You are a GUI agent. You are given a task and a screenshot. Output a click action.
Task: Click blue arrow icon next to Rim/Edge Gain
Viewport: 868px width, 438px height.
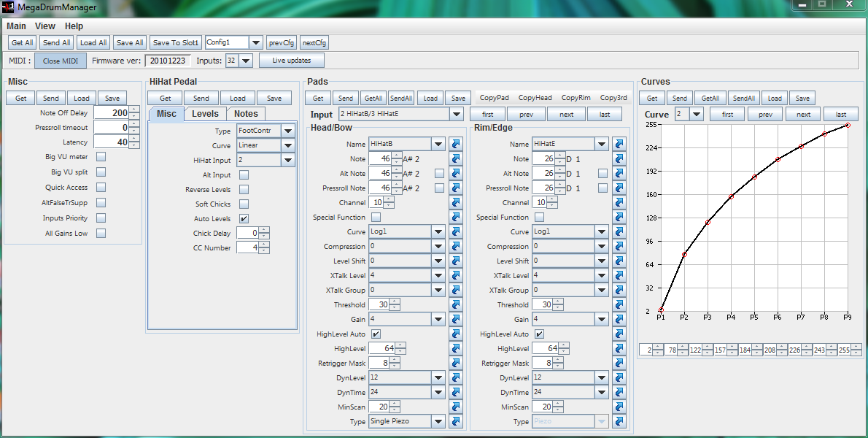click(619, 319)
